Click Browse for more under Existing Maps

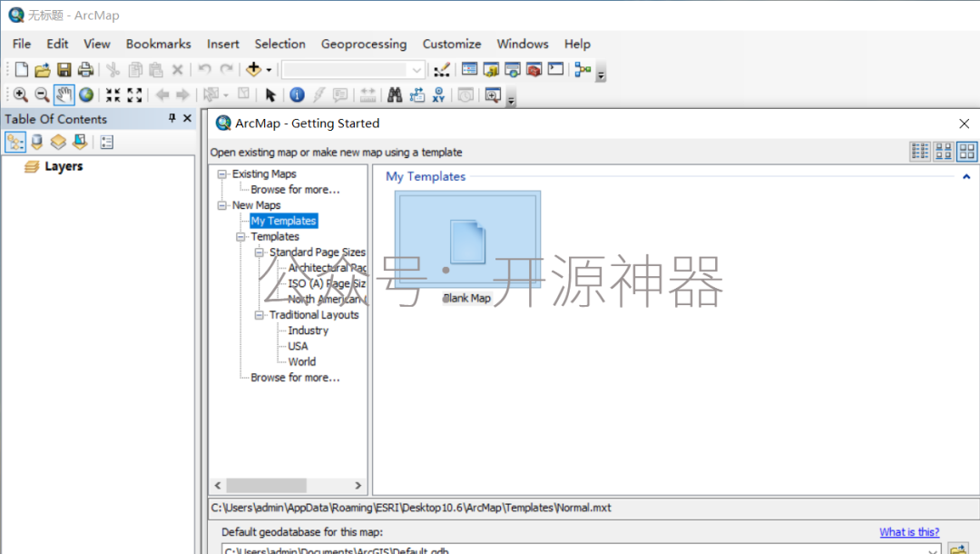(x=295, y=190)
